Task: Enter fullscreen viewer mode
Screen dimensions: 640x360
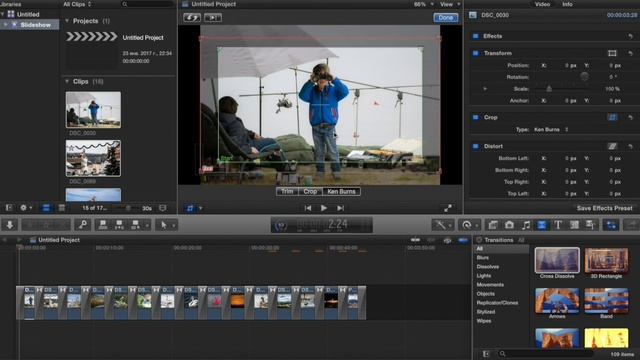Action: (448, 208)
